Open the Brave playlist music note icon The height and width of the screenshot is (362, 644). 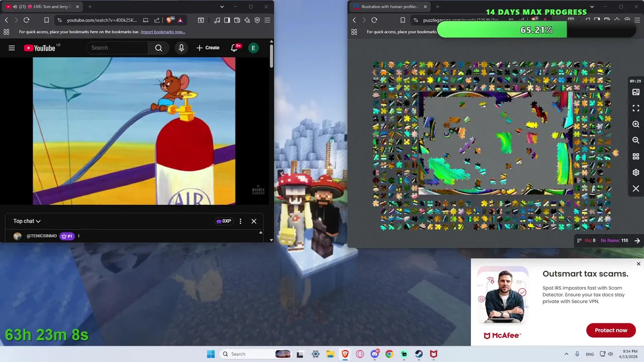pyautogui.click(x=217, y=20)
